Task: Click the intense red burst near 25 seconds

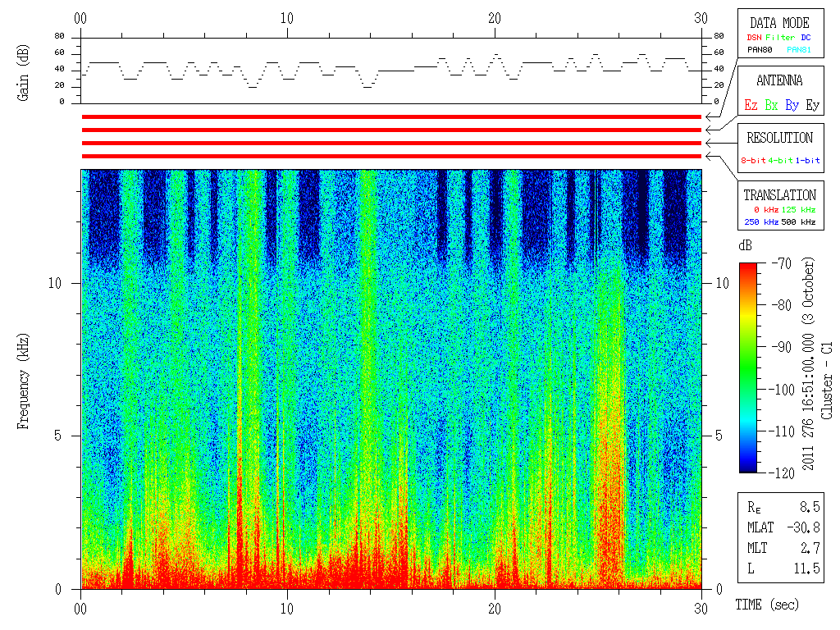Action: coord(609,482)
